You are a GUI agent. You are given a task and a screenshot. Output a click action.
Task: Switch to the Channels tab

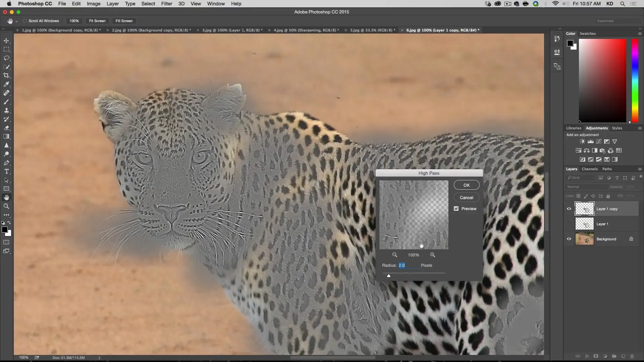pos(590,169)
